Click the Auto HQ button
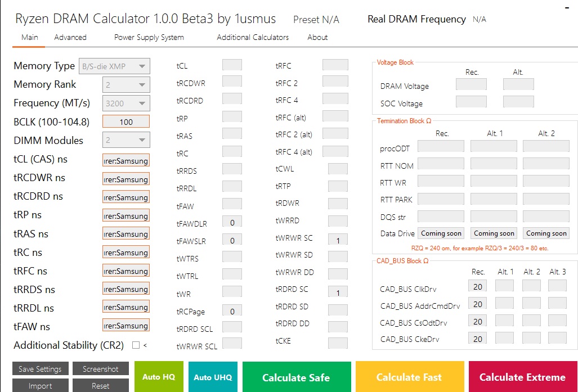Viewport: 578px width, 392px height. pos(159,377)
